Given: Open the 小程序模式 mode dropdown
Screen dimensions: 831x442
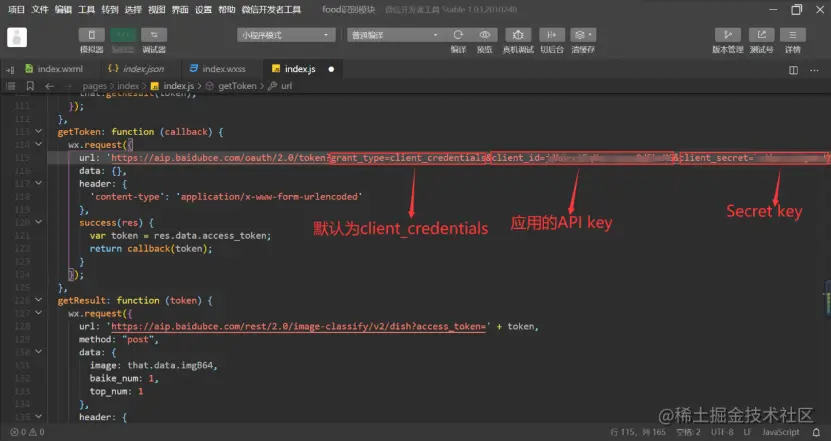Looking at the screenshot, I should [286, 35].
